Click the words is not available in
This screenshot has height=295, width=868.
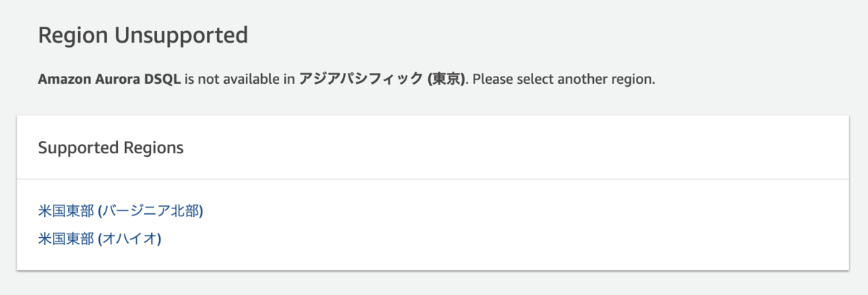click(240, 79)
